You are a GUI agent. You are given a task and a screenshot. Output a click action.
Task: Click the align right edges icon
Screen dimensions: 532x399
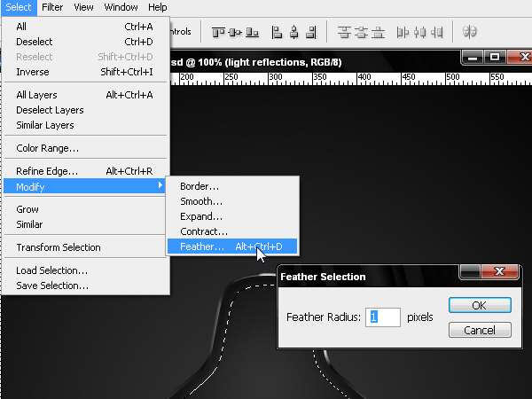(x=311, y=33)
